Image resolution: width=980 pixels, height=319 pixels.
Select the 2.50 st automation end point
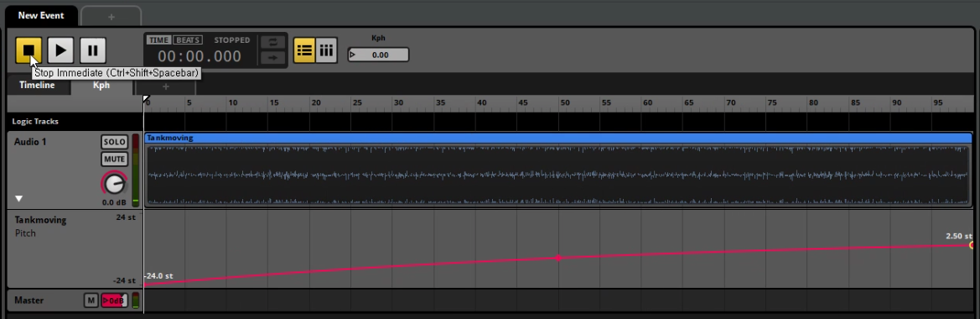(972, 245)
